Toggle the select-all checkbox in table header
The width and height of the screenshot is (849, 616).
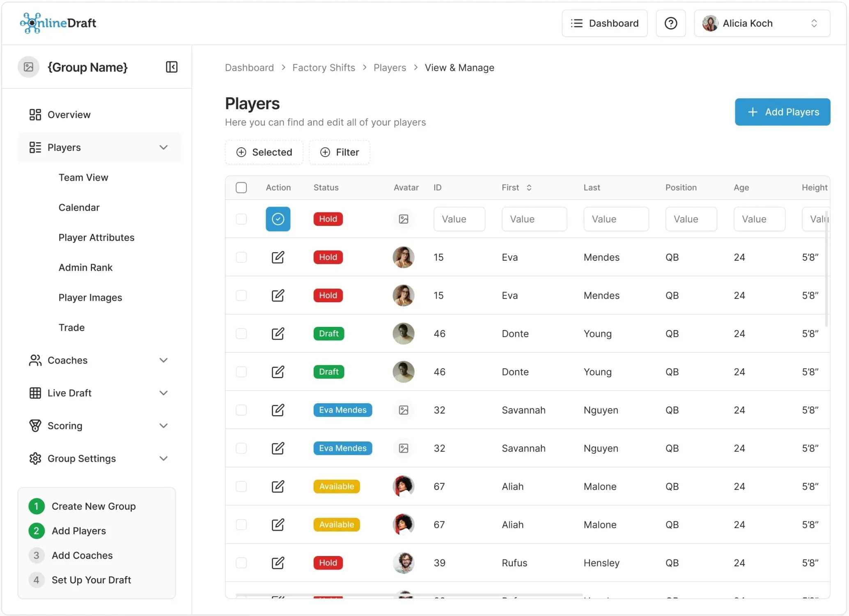click(x=241, y=187)
